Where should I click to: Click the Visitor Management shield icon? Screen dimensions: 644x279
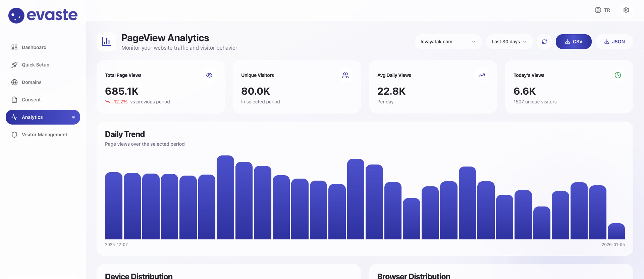point(14,135)
